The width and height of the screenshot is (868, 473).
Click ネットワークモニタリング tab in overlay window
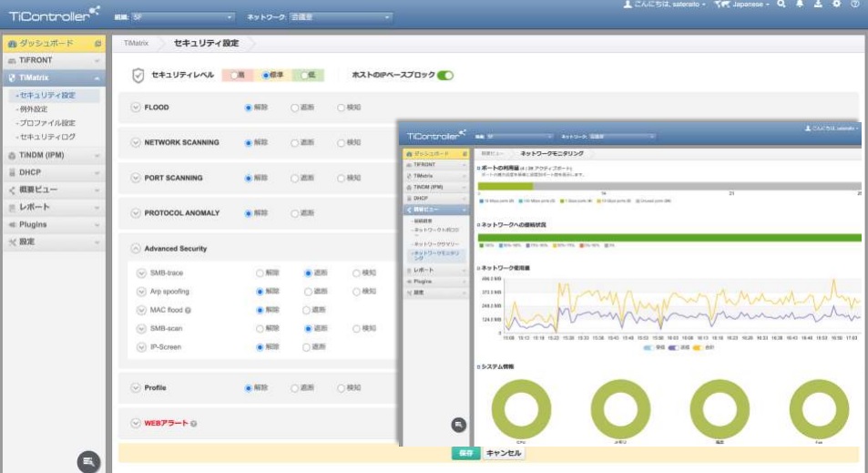(x=551, y=153)
